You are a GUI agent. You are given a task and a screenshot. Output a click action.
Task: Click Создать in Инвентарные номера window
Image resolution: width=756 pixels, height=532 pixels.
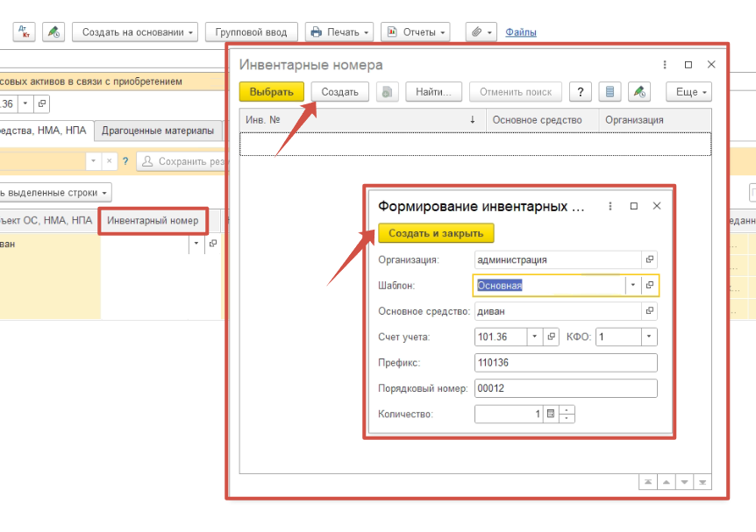coord(340,91)
